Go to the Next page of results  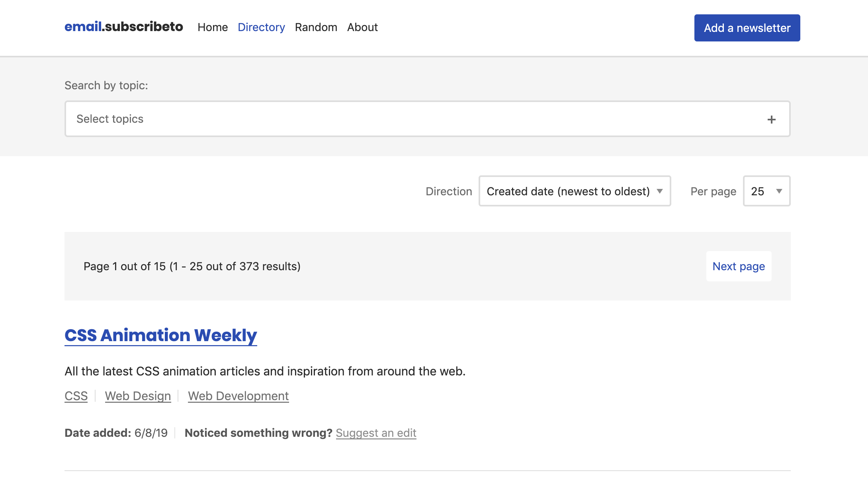[x=739, y=266]
